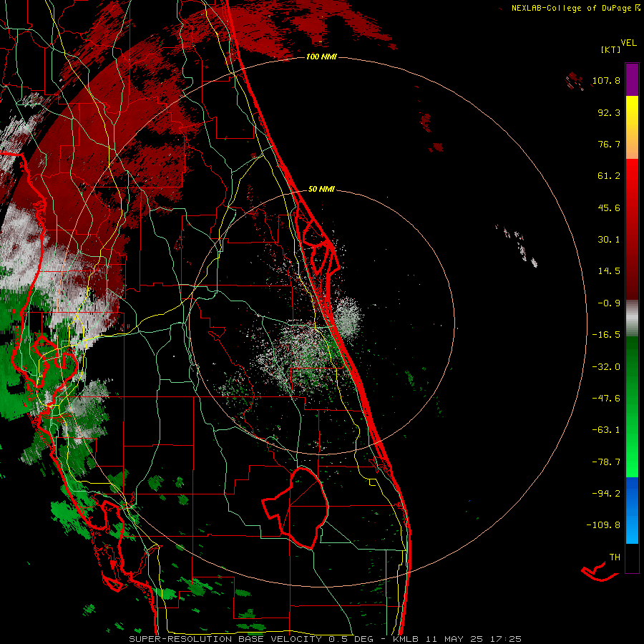Click the 100 NMI range ring label
Screen dimensions: 644x644
coord(321,57)
